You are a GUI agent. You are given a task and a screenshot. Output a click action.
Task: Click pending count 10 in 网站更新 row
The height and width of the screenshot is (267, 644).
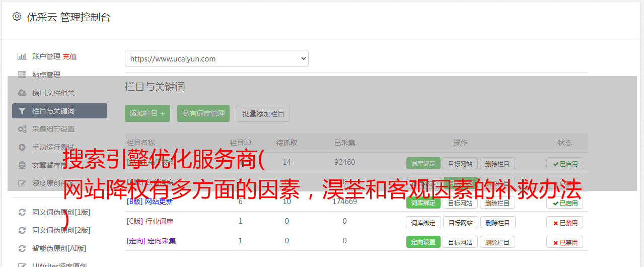(x=287, y=202)
